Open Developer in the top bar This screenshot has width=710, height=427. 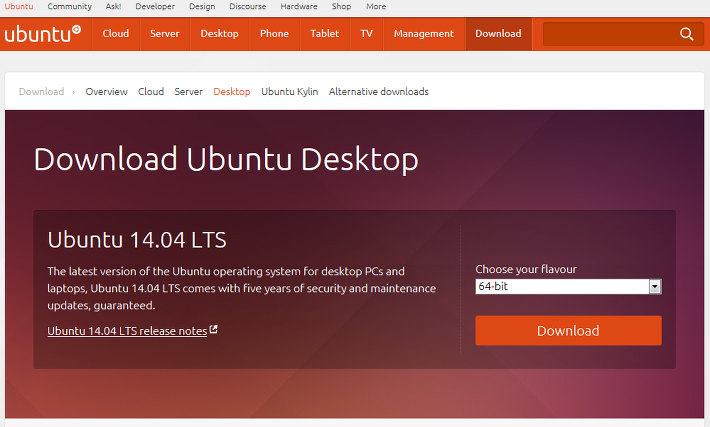155,7
